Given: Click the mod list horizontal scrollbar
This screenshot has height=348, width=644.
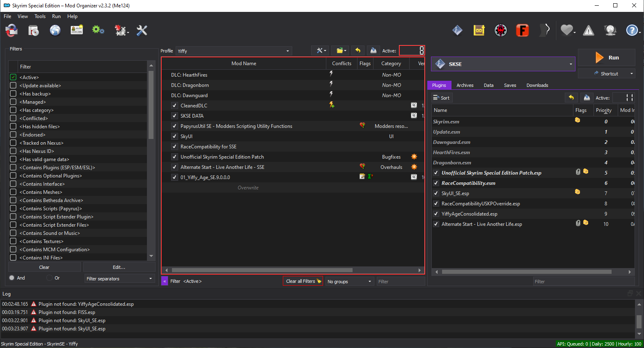Looking at the screenshot, I should tap(262, 270).
